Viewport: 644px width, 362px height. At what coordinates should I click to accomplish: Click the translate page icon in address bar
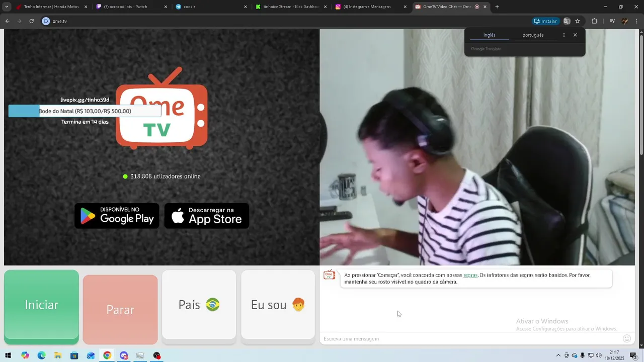click(567, 21)
